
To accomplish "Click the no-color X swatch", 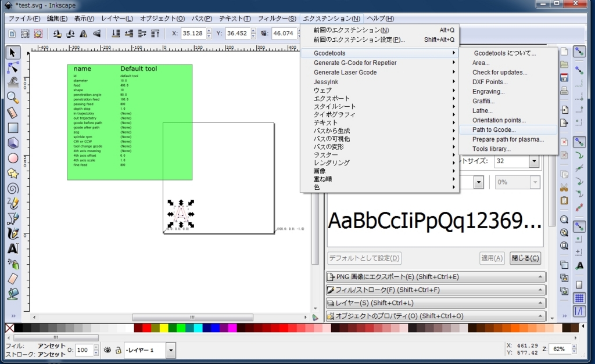I will point(9,328).
